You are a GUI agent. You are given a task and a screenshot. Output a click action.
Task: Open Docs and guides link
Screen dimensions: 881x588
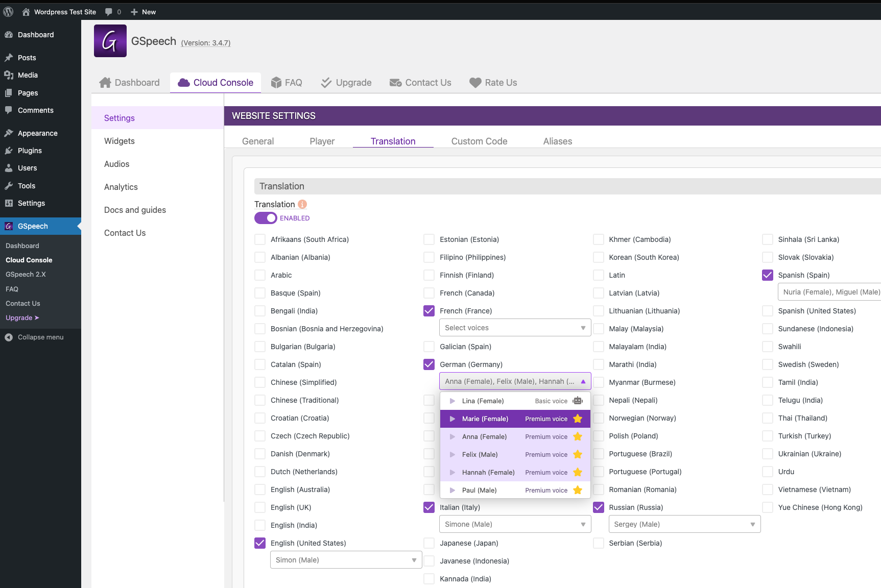pos(135,210)
